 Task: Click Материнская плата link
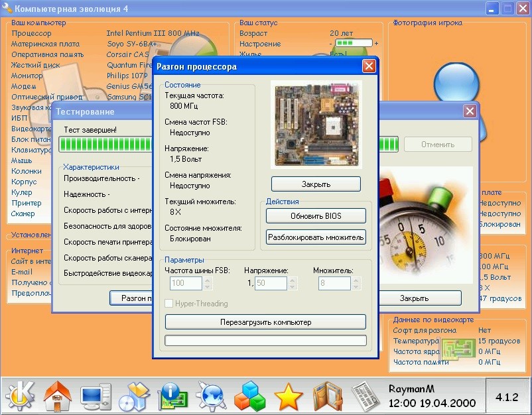(46, 44)
